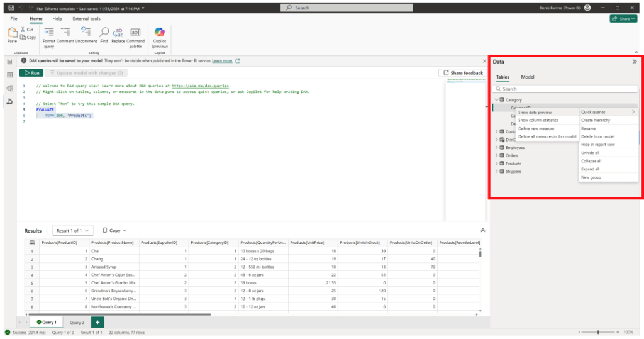Launch Copilot (preview) from the ribbon

[x=159, y=32]
